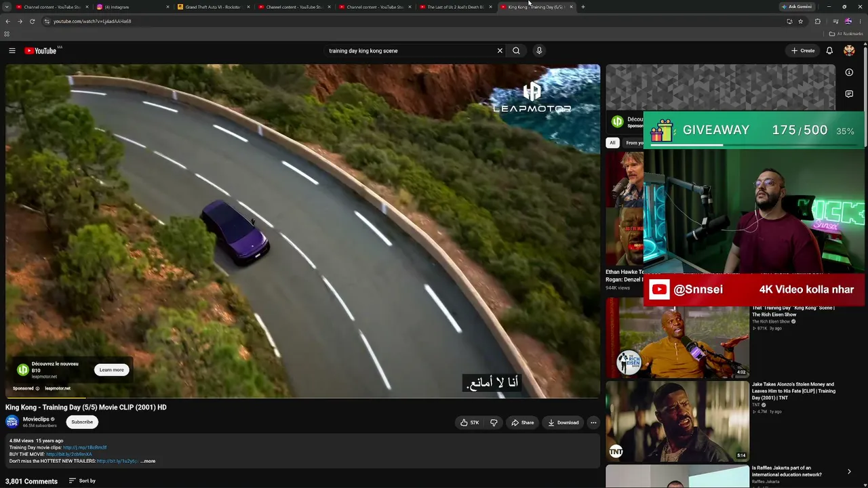This screenshot has height=488, width=868.
Task: Expand the Raffles Jakarta ad chevron
Action: 849,472
